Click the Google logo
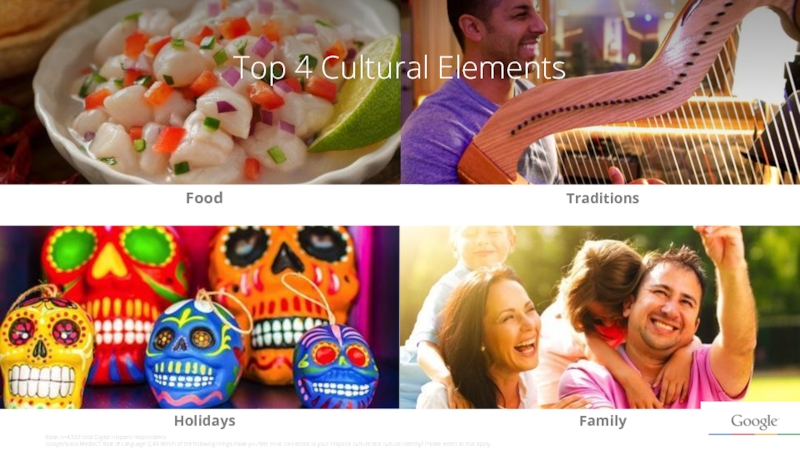 (755, 421)
